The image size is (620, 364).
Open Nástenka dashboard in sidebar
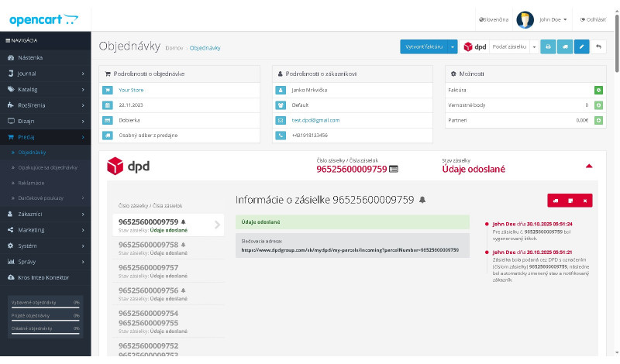tap(46, 58)
